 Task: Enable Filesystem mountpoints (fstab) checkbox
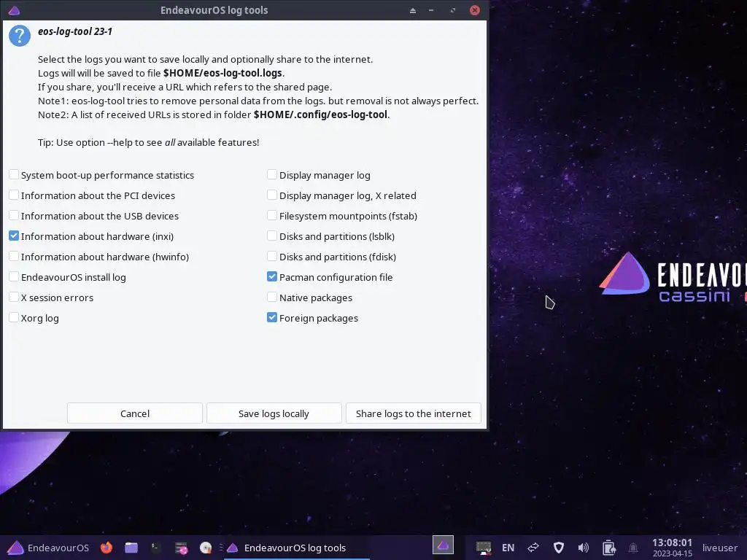click(272, 216)
